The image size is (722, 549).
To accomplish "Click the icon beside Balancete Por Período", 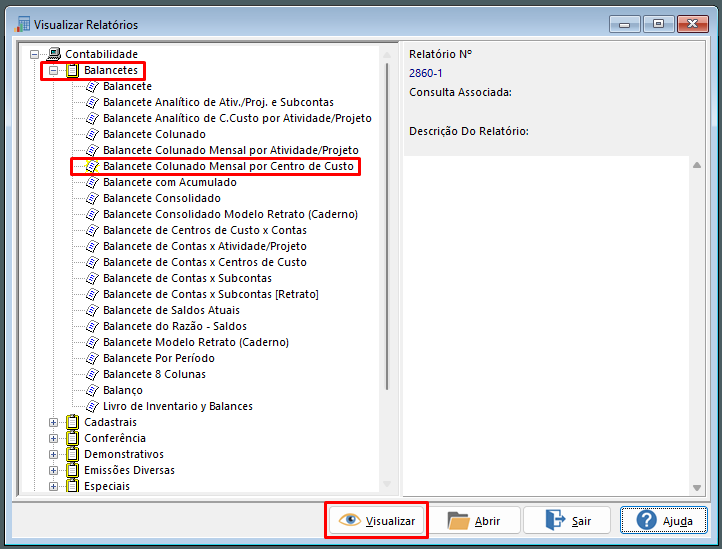I will point(93,358).
